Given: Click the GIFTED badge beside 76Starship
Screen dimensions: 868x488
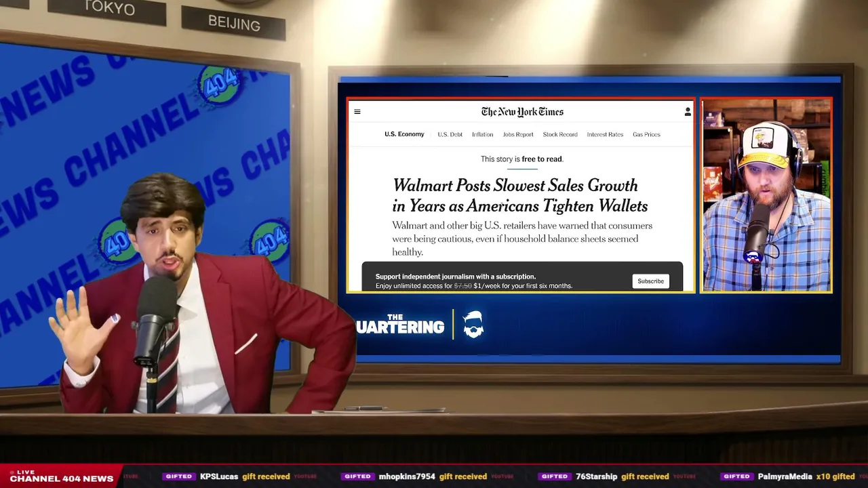Looking at the screenshot, I should click(x=555, y=476).
